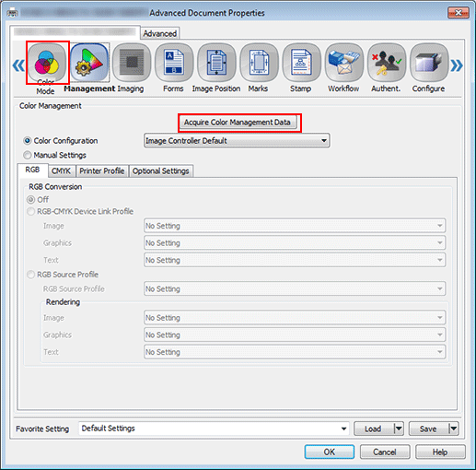Show more icons with right double chevron
476x470 pixels.
point(457,65)
